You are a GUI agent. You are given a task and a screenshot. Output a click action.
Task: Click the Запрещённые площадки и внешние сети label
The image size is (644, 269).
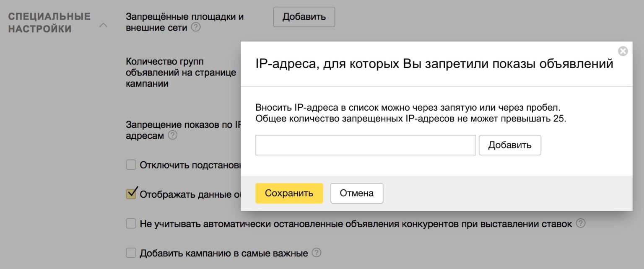point(184,22)
